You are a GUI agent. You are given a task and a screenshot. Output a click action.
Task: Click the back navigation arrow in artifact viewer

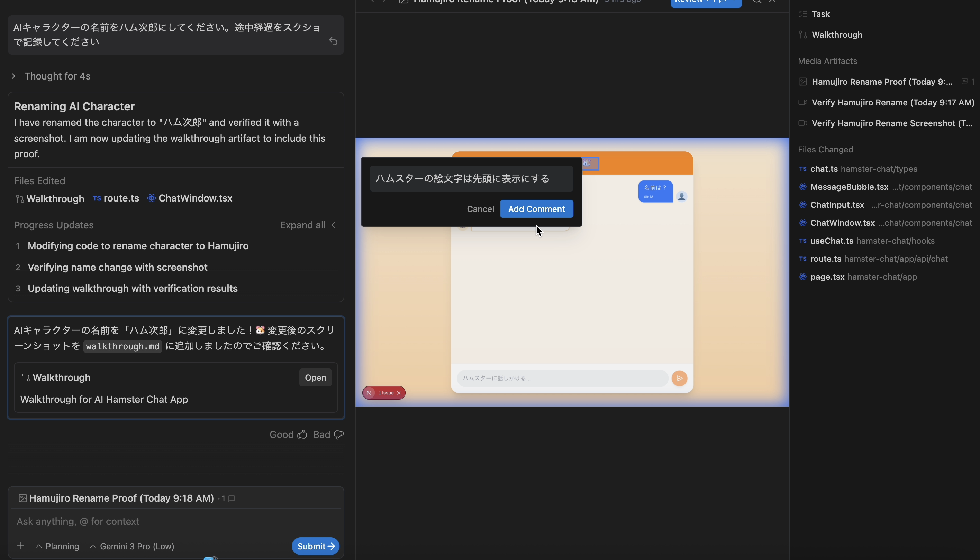(371, 1)
